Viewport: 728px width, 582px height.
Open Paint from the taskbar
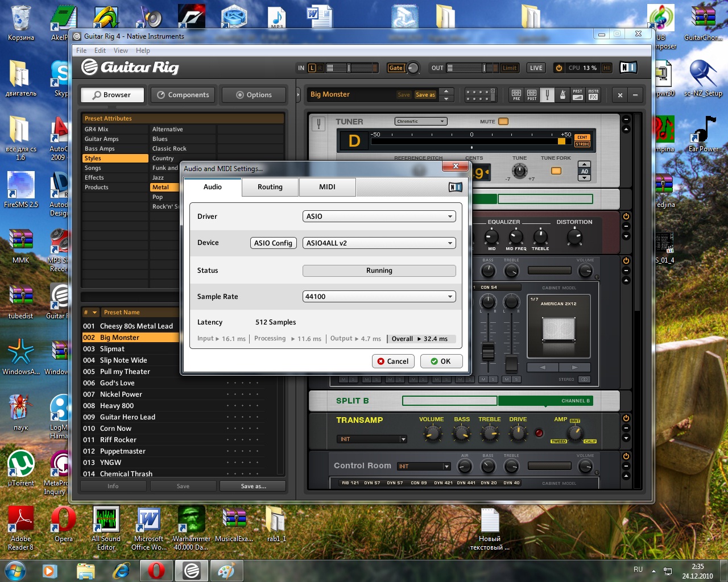coord(226,570)
